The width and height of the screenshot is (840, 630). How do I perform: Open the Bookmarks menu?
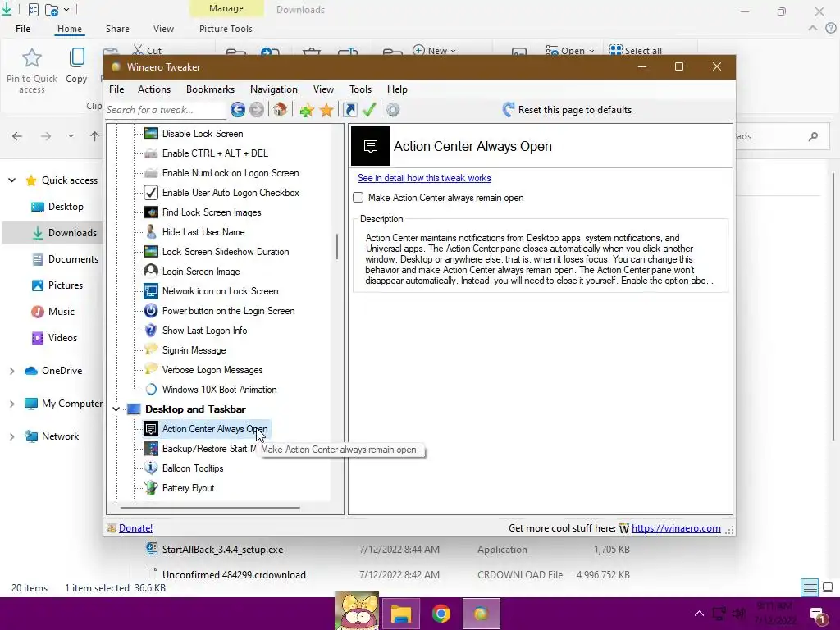click(x=210, y=89)
